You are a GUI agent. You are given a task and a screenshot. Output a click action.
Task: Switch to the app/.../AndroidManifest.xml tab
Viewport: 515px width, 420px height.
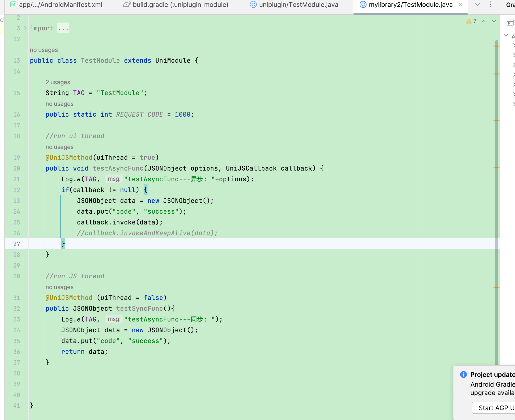click(x=60, y=5)
